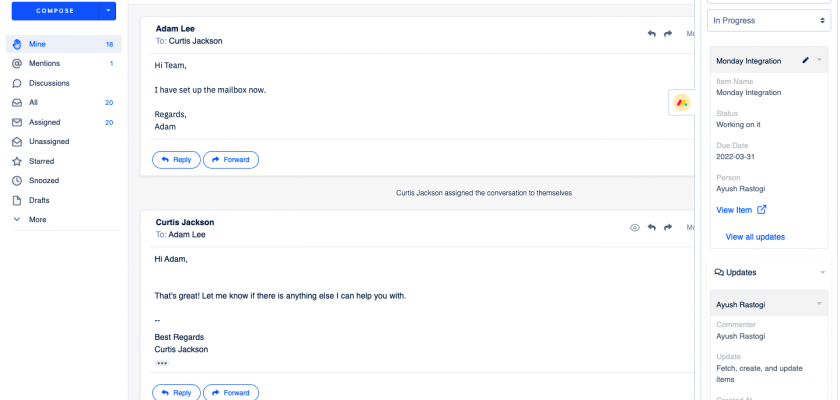Click the reply arrow icon in Adam Lee's email header
The width and height of the screenshot is (840, 400).
coord(652,34)
